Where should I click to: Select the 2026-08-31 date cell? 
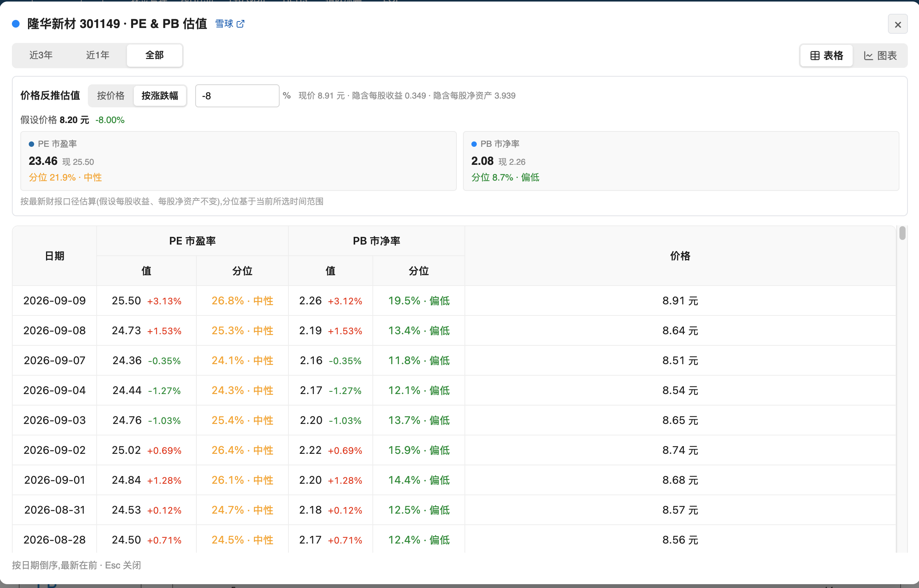click(x=54, y=510)
